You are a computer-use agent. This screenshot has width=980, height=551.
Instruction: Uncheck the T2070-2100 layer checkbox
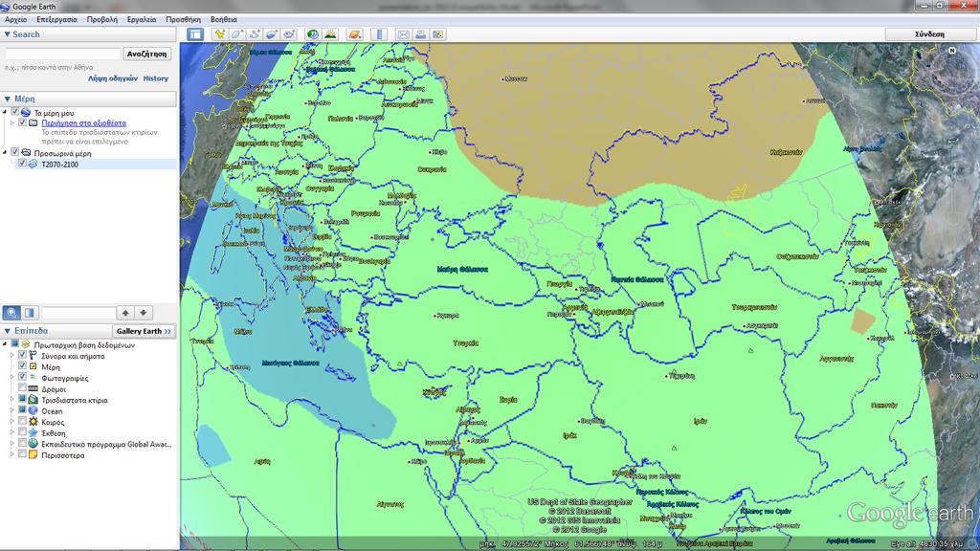point(23,164)
